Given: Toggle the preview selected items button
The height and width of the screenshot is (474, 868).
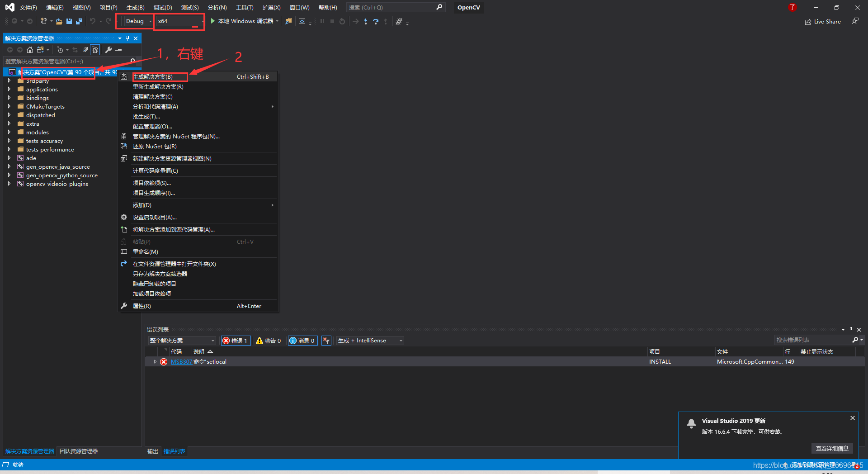Looking at the screenshot, I should [x=119, y=50].
